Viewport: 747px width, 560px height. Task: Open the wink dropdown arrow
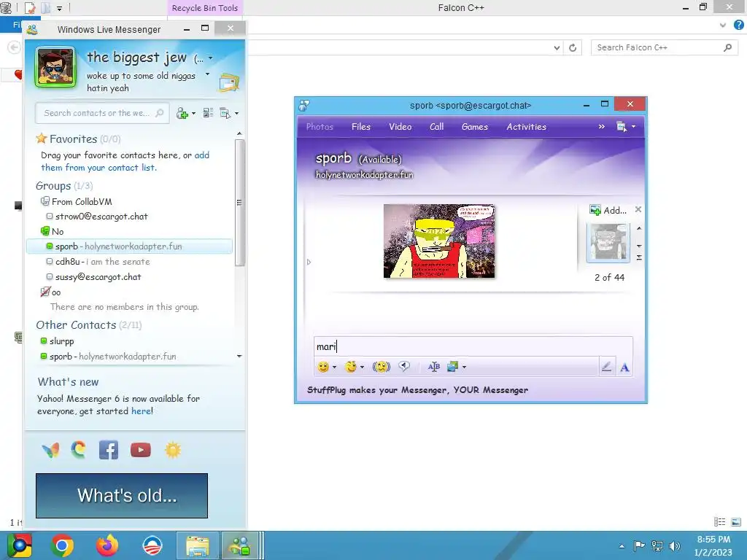(362, 367)
